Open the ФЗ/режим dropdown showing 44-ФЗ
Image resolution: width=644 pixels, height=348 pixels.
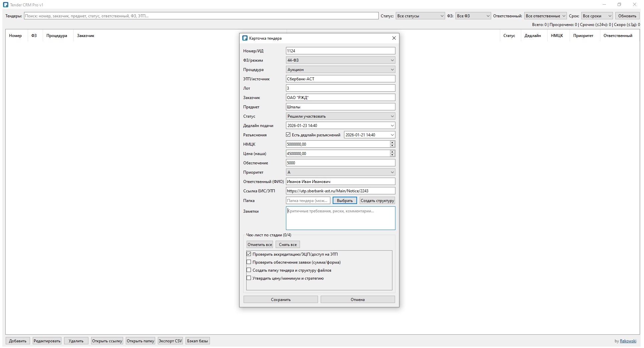coord(341,60)
